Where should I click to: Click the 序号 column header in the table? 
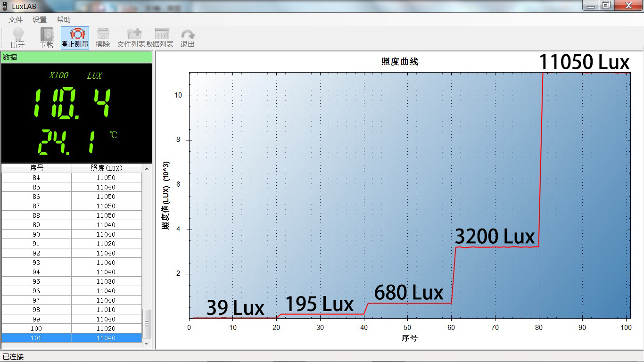pyautogui.click(x=37, y=168)
